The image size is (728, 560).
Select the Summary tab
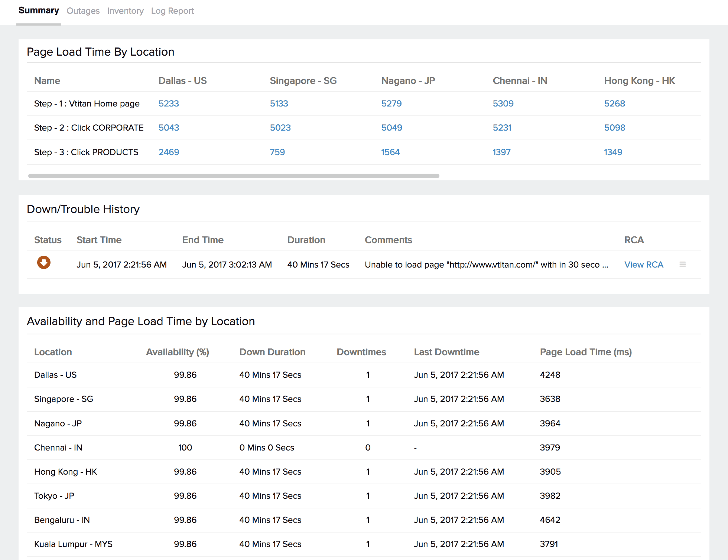pos(39,11)
